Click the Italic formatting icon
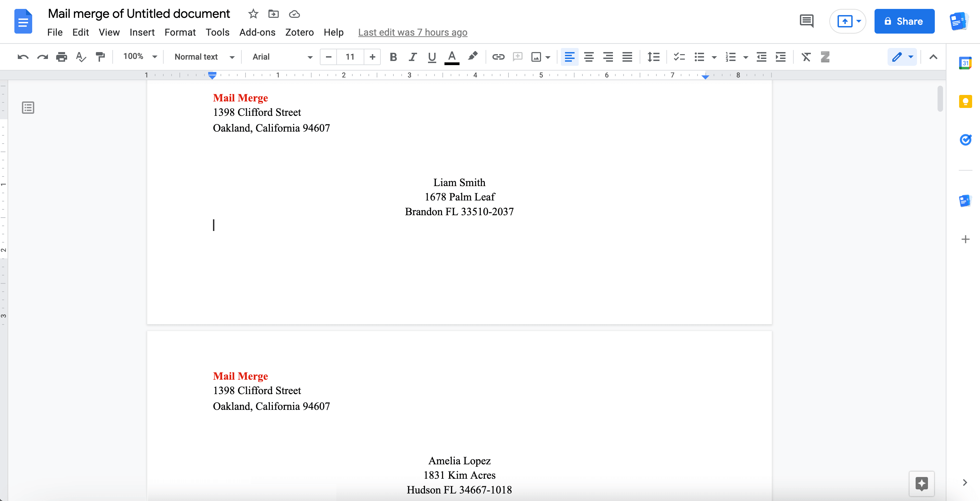Image resolution: width=980 pixels, height=501 pixels. tap(412, 57)
